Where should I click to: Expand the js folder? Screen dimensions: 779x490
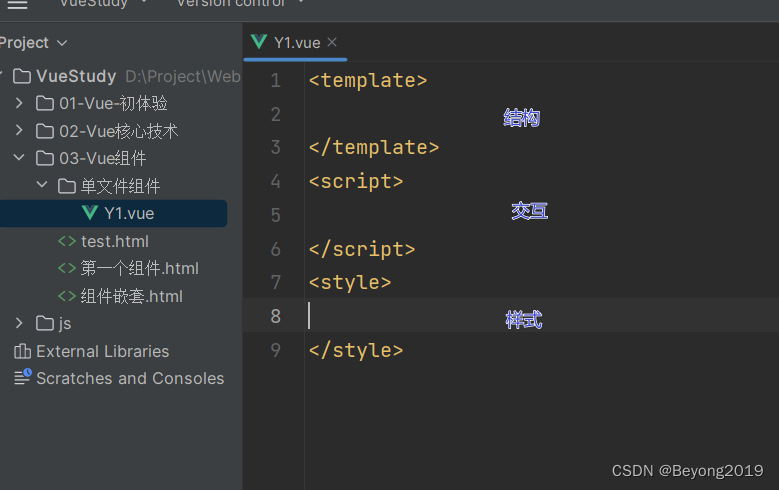pyautogui.click(x=19, y=323)
